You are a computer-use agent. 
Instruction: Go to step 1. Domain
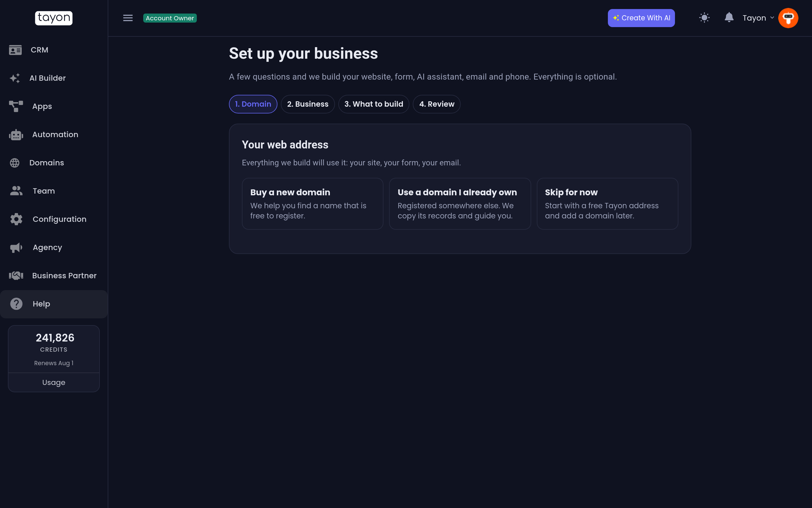click(253, 104)
